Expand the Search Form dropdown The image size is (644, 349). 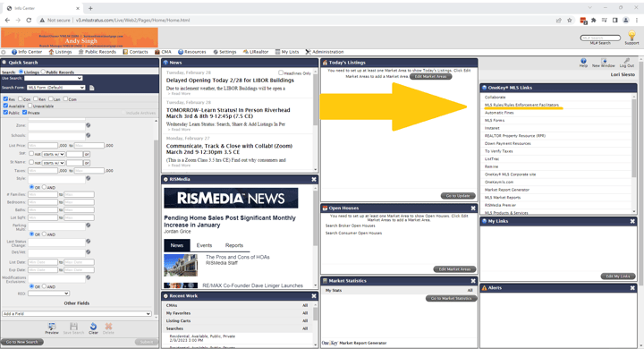(x=55, y=88)
